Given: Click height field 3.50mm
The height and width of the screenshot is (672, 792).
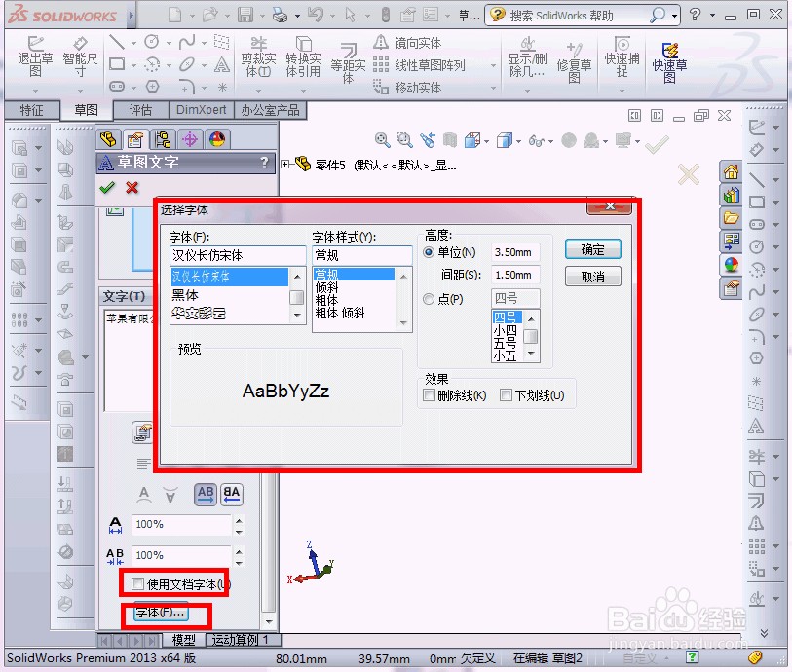Looking at the screenshot, I should click(515, 252).
